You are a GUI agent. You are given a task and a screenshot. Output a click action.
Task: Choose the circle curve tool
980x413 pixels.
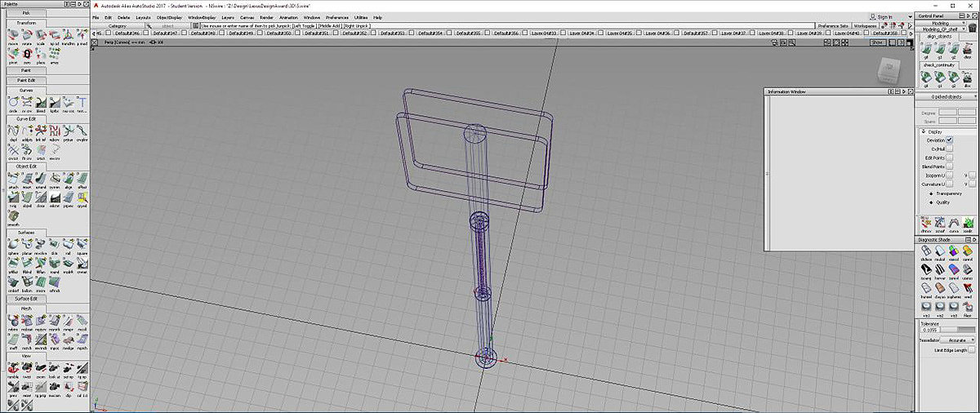click(14, 100)
